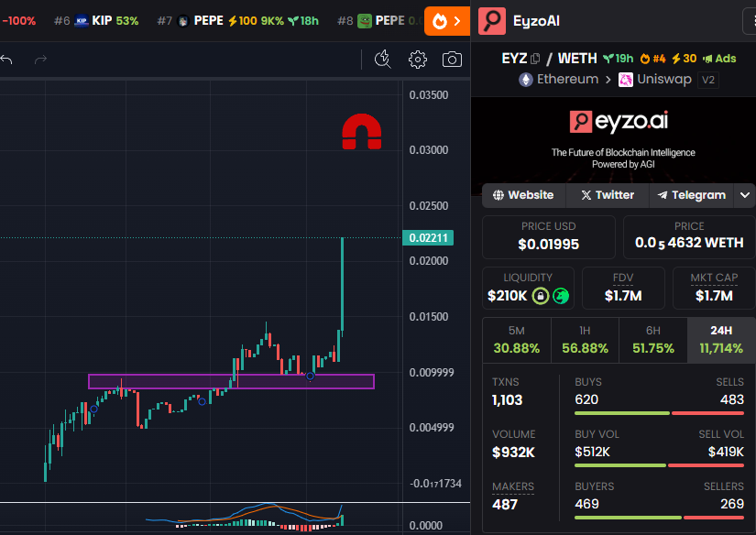Click the 0.0₅4632 WETH price box
The image size is (756, 535).
(x=689, y=237)
